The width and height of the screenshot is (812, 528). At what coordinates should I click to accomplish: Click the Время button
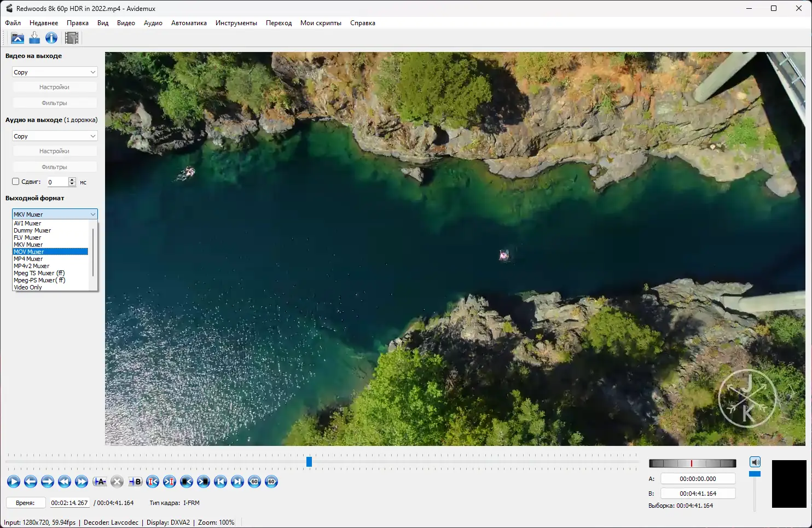point(25,503)
